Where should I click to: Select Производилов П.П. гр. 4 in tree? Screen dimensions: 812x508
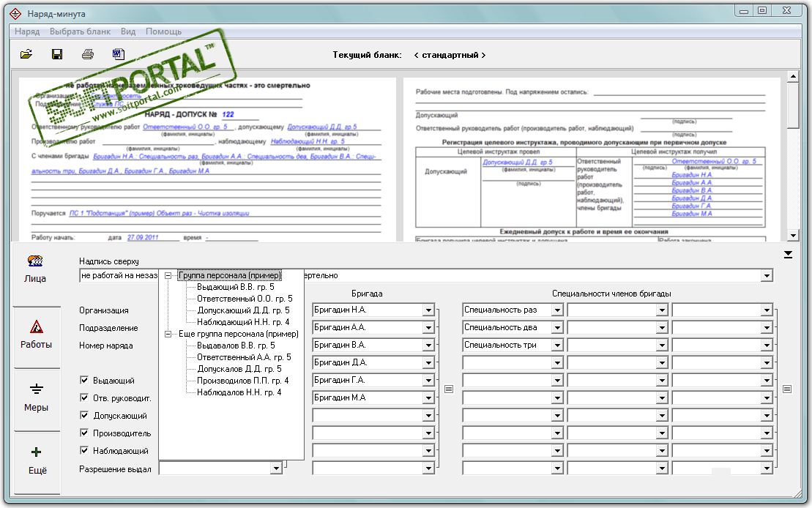[243, 381]
